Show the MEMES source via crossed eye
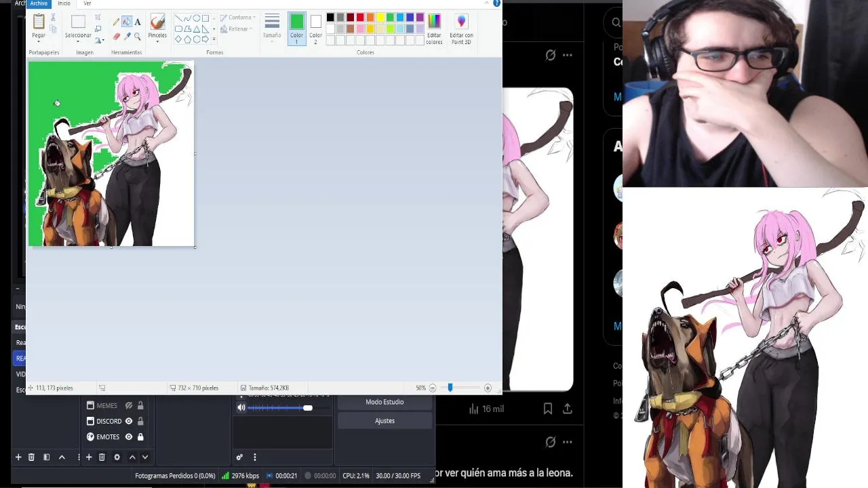 (x=129, y=405)
